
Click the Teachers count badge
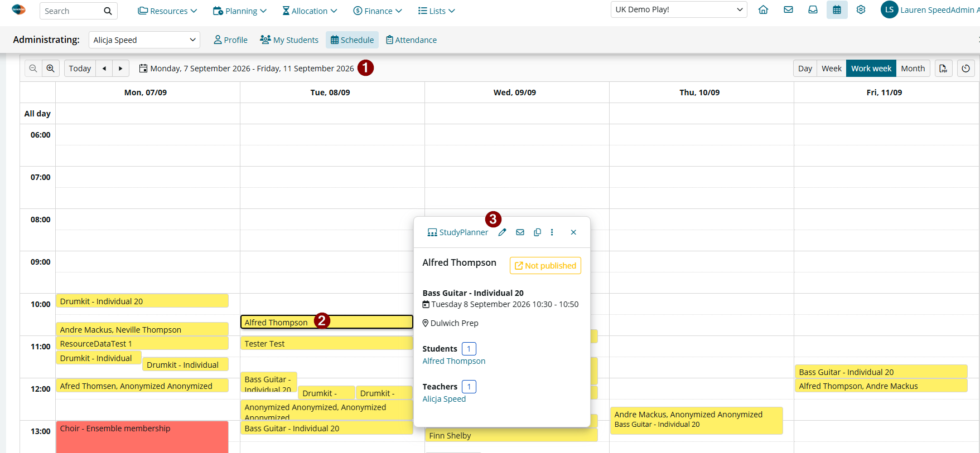[x=469, y=387]
